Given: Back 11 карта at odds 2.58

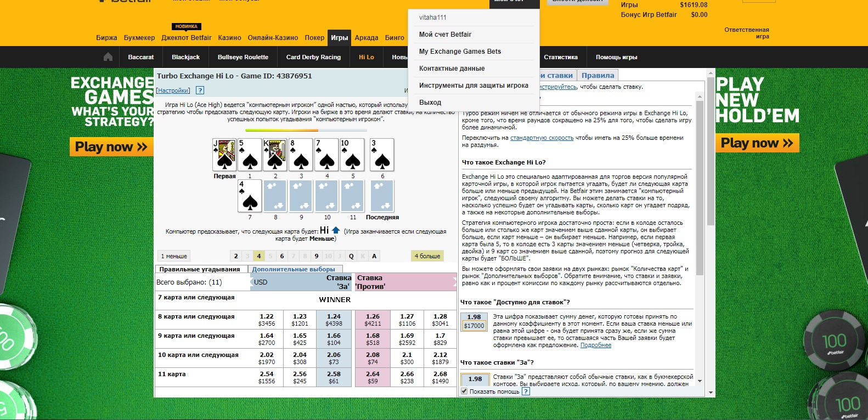Looking at the screenshot, I should (x=334, y=377).
